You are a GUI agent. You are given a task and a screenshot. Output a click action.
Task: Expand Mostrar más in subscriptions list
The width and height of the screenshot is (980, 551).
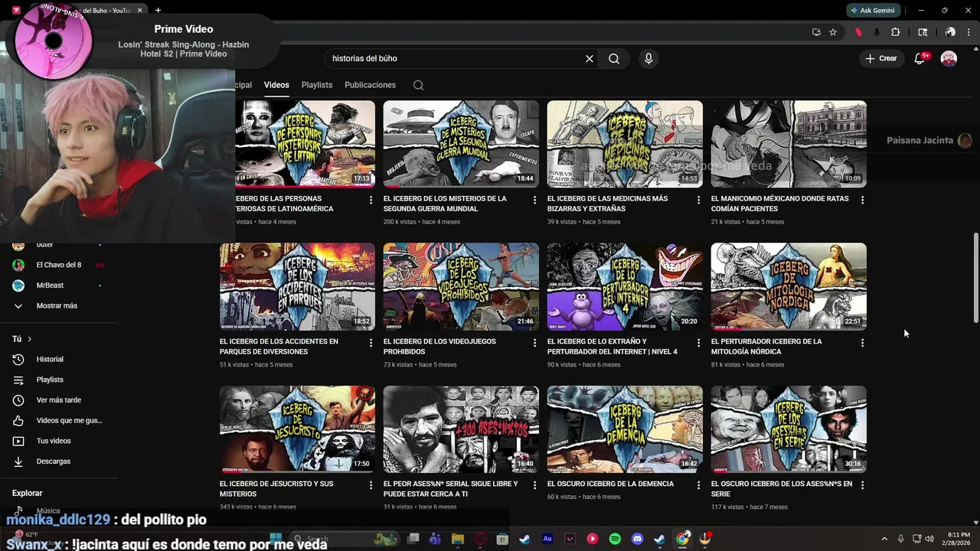58,305
